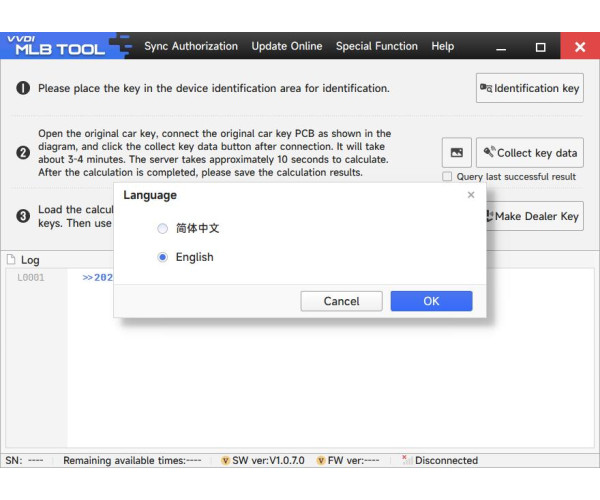The width and height of the screenshot is (600, 500).
Task: Maximize the MLB Tool window
Action: click(x=540, y=47)
